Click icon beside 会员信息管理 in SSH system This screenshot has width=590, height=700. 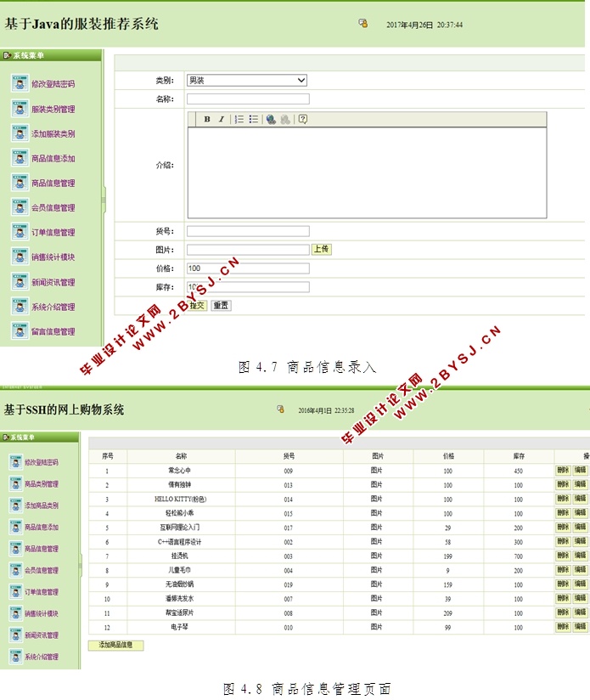[15, 570]
